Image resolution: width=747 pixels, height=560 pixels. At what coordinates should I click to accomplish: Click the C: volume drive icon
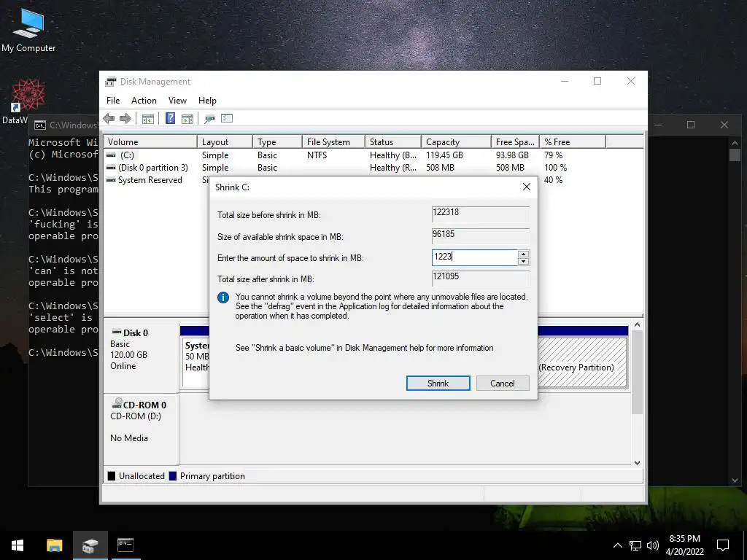pos(111,155)
